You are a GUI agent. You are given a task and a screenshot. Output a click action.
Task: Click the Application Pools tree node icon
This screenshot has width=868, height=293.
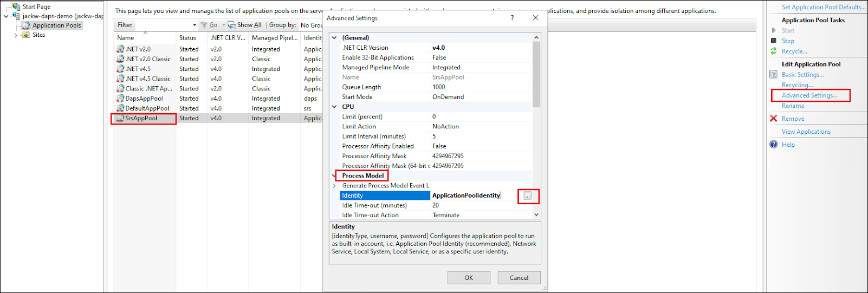pos(26,25)
